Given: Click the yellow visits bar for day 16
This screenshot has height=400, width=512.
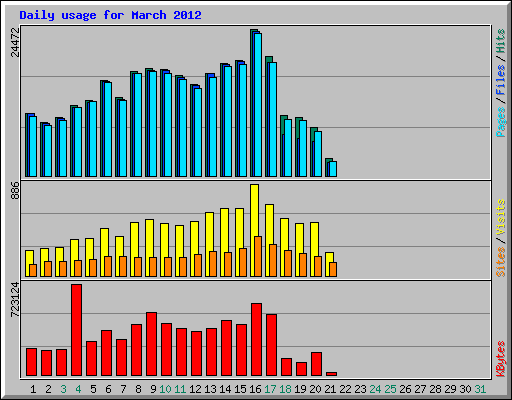Looking at the screenshot, I should (x=254, y=210).
